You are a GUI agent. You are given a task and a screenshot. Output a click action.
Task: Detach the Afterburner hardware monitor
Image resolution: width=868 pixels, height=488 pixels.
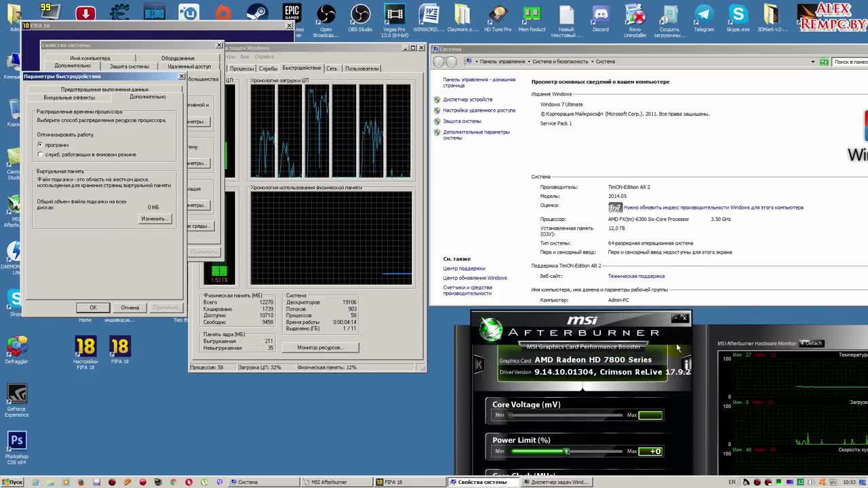click(811, 343)
